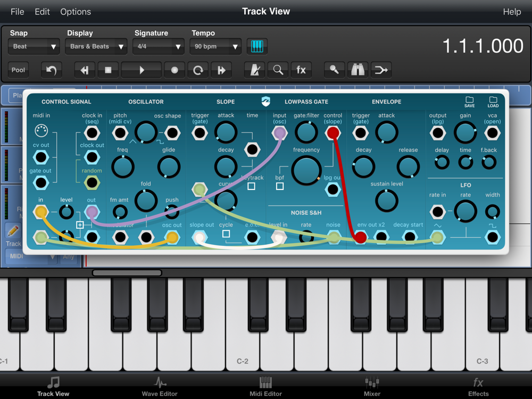
Task: Click the LOAD folder icon in synth
Action: (x=493, y=102)
